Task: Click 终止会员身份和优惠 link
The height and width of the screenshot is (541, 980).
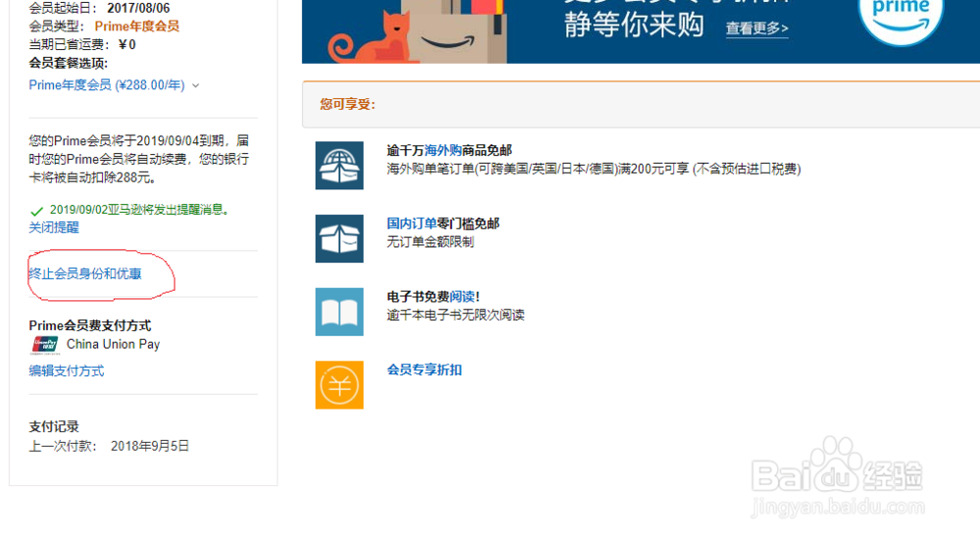Action: pyautogui.click(x=85, y=273)
